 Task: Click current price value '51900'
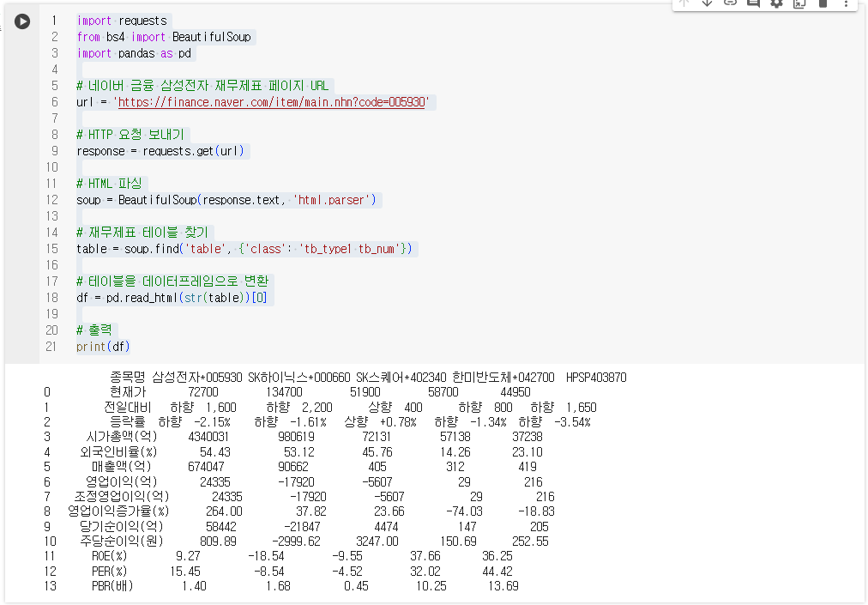pyautogui.click(x=365, y=392)
